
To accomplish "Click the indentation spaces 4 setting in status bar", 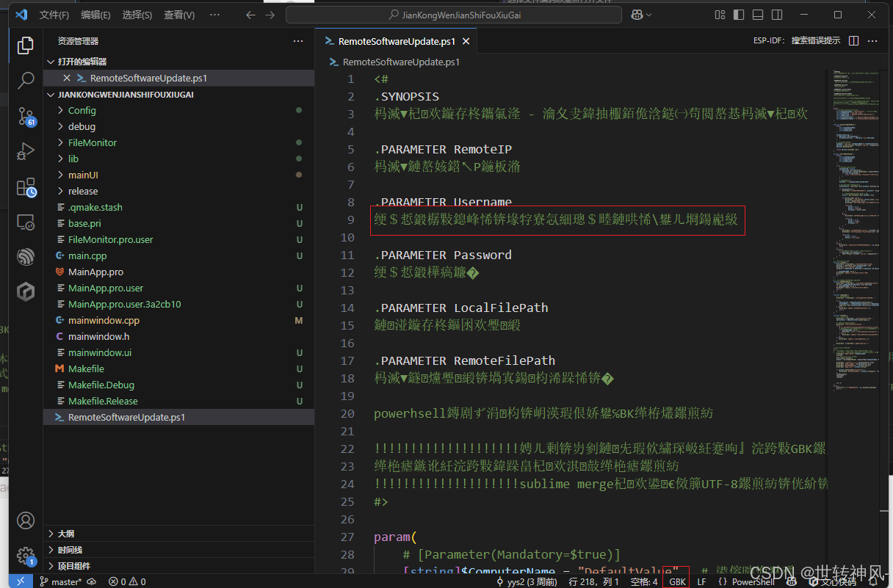I will 644,581.
